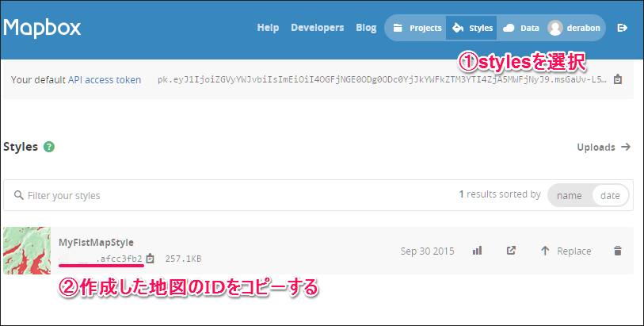Click the Data cloud icon

tap(509, 28)
